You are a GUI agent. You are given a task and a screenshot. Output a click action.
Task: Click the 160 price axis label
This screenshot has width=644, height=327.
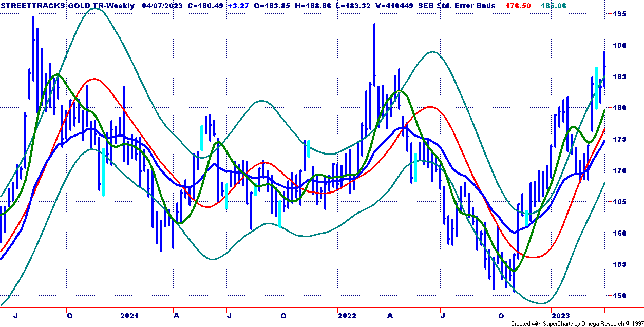pos(620,233)
